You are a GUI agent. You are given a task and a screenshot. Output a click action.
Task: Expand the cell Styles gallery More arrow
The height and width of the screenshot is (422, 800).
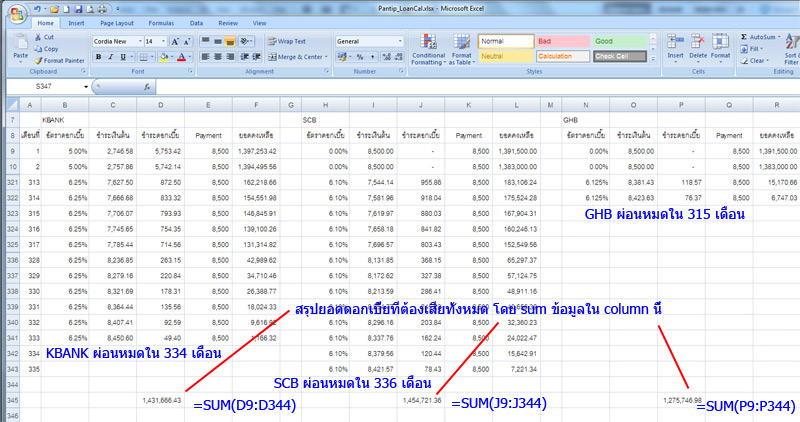(x=653, y=59)
